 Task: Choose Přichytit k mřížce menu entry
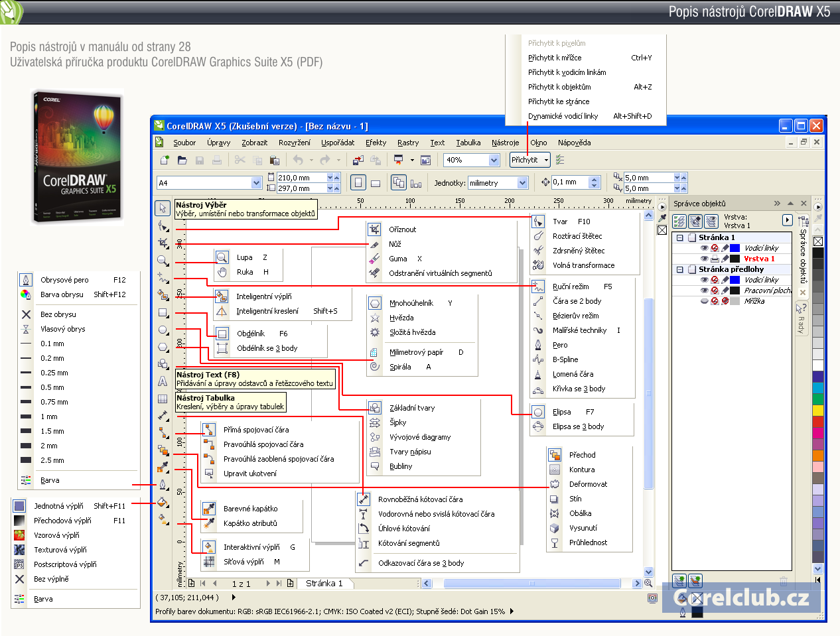(x=555, y=58)
